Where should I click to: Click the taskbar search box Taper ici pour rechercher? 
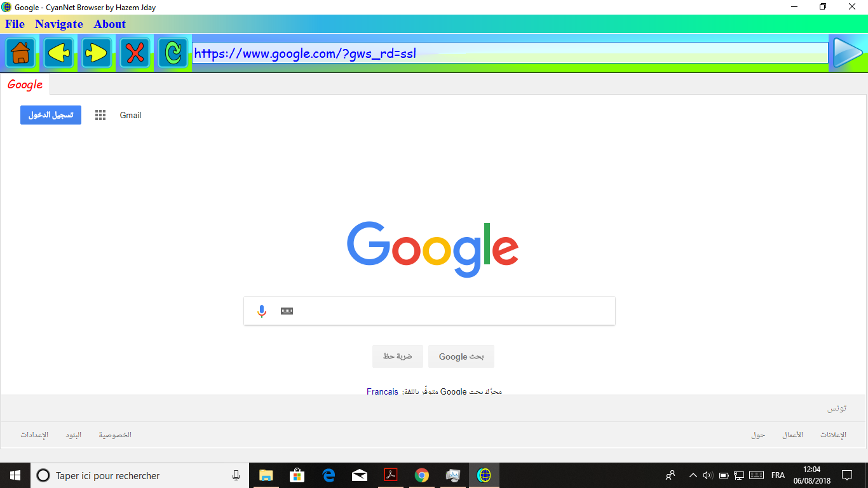click(140, 475)
